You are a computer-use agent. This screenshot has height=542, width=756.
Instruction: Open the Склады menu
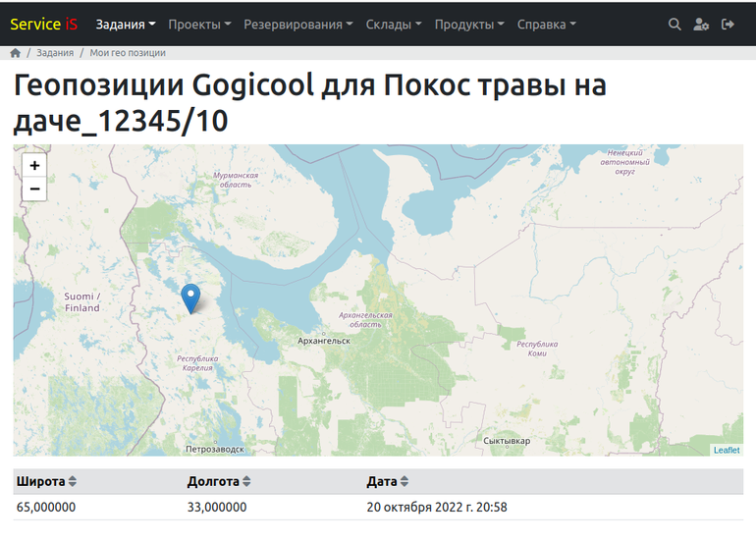394,25
